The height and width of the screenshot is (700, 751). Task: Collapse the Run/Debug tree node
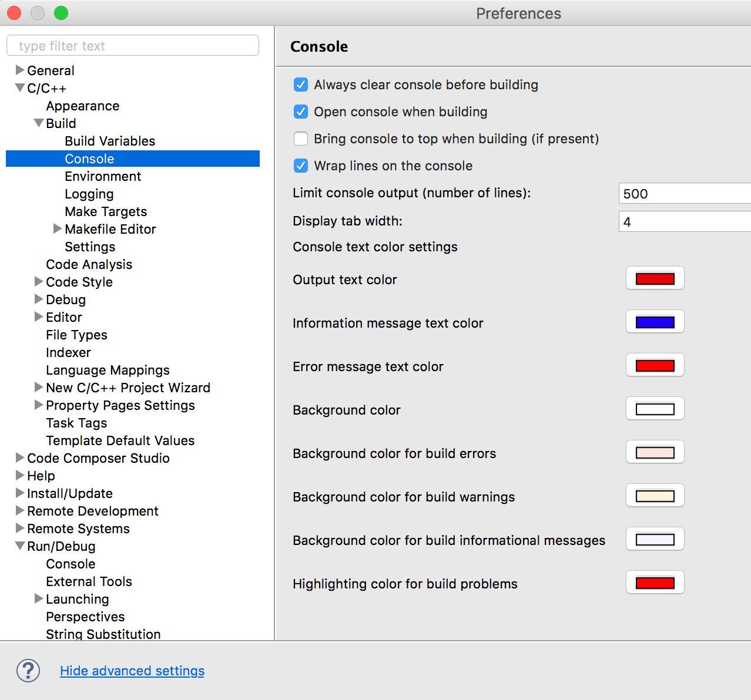[x=20, y=546]
